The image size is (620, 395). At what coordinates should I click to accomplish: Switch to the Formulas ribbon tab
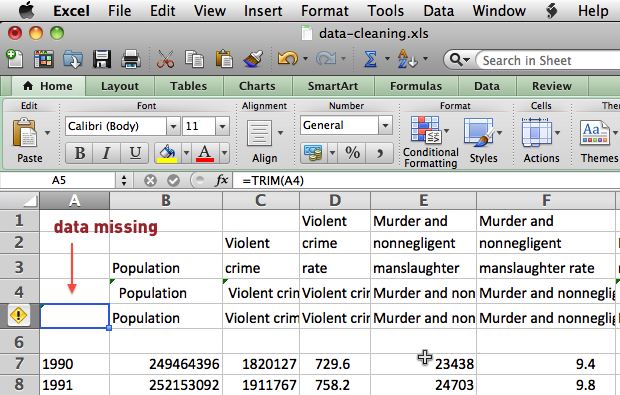point(416,86)
